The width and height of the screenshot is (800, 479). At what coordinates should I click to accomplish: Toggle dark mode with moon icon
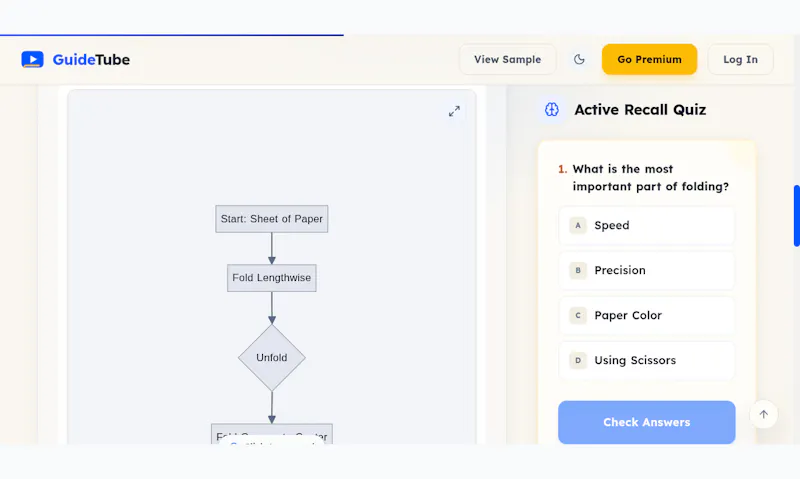(x=579, y=59)
